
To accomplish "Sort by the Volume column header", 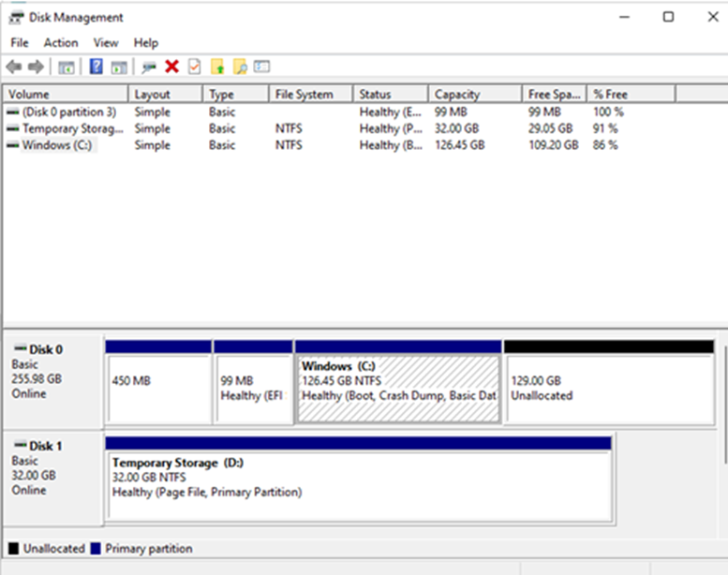I will click(x=66, y=95).
